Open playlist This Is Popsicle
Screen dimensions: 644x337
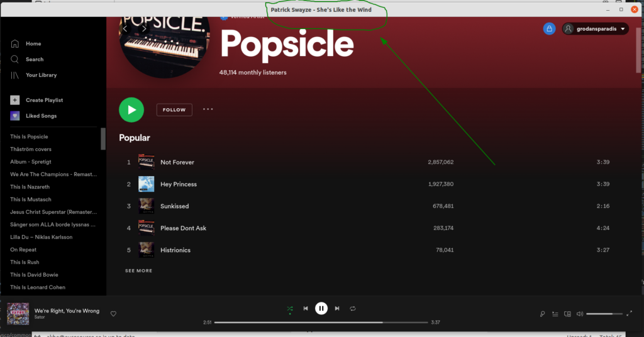tap(29, 136)
